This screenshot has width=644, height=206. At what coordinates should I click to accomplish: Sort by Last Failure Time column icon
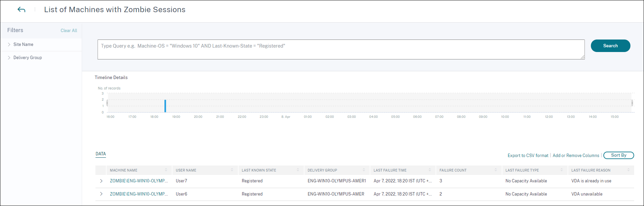pos(430,170)
